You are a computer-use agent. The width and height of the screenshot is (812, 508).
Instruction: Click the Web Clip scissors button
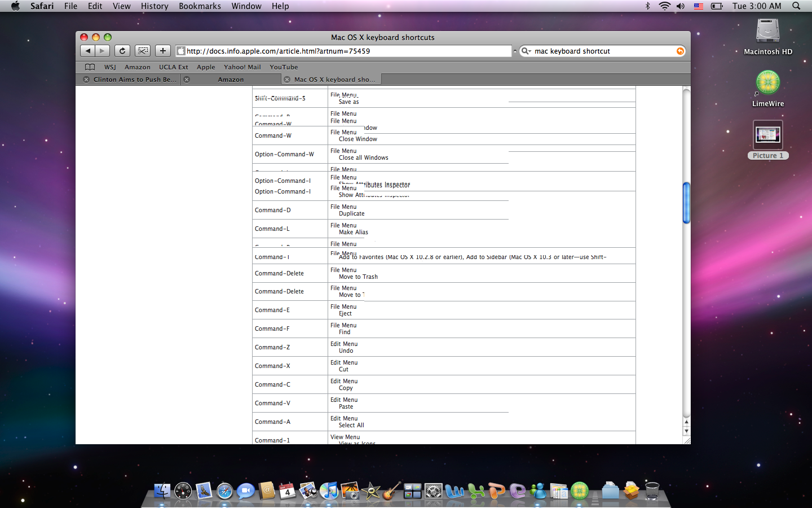143,51
